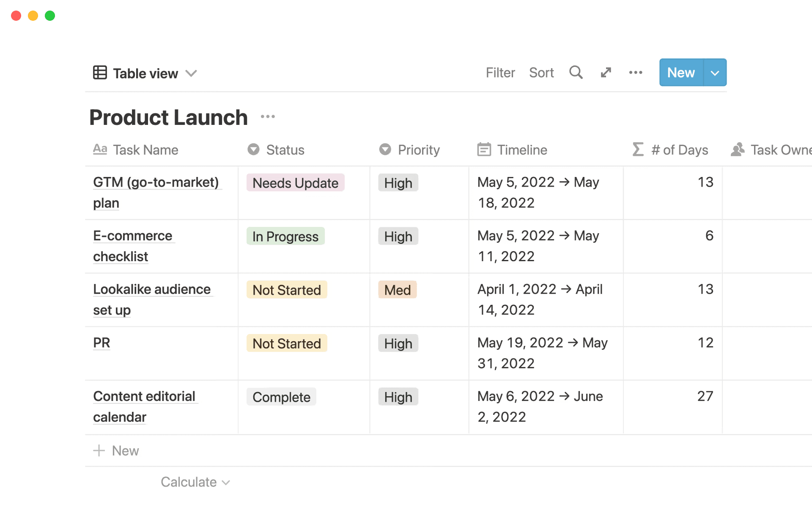Add a row with the + New option
The image size is (812, 508).
(x=116, y=450)
